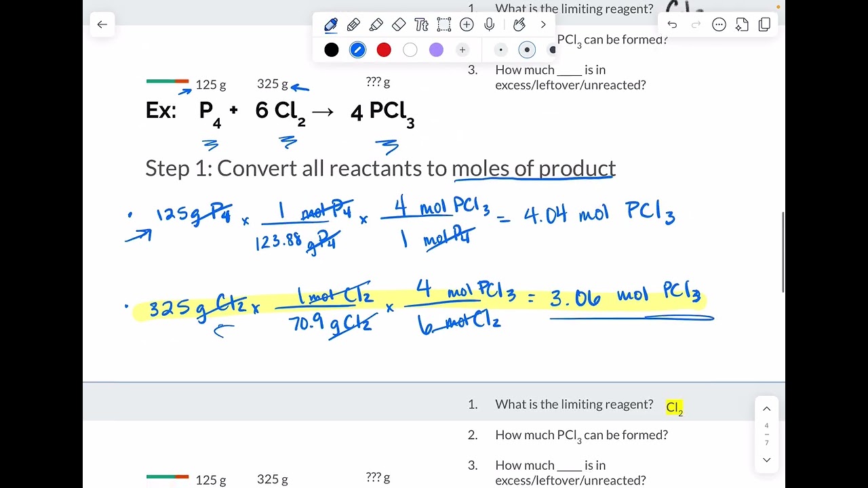Go to next page with down chevron

pyautogui.click(x=766, y=460)
